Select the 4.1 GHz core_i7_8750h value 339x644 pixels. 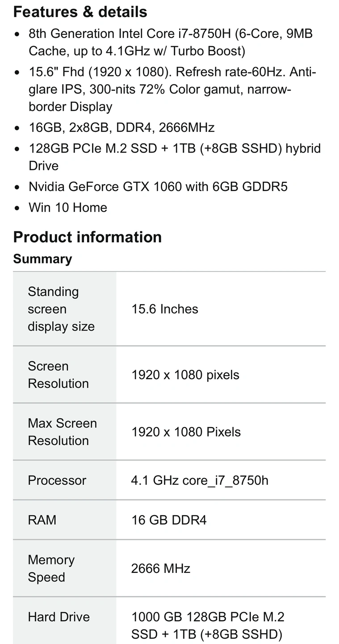[x=200, y=480]
